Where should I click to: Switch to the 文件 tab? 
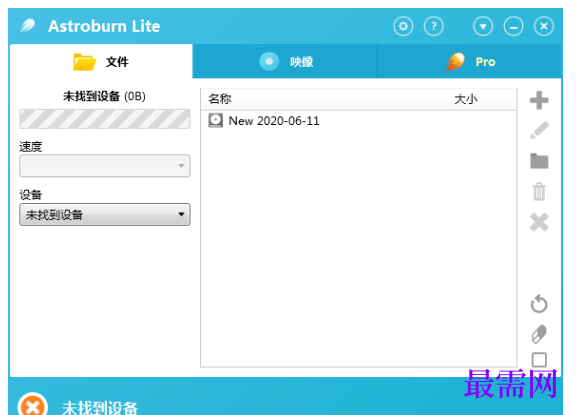[101, 61]
